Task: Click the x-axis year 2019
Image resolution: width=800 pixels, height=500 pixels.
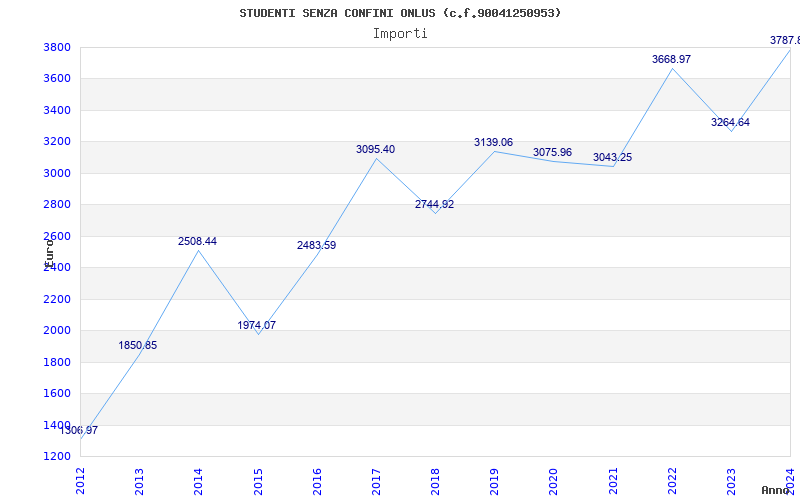Action: tap(494, 481)
